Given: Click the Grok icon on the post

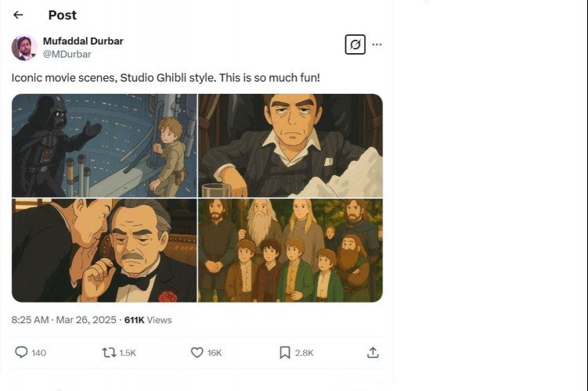Looking at the screenshot, I should point(355,45).
